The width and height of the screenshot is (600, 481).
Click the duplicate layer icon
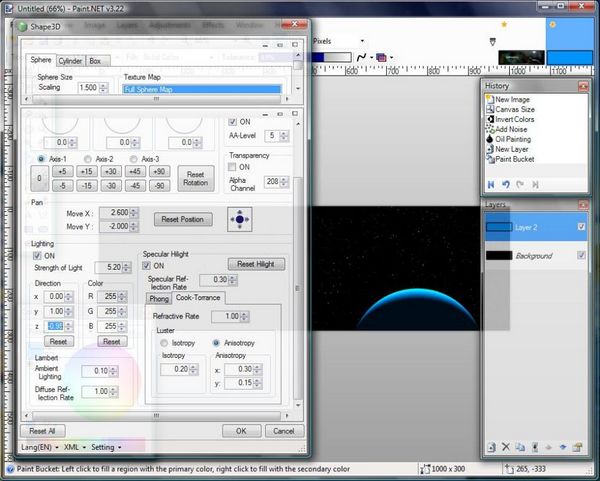click(x=520, y=447)
